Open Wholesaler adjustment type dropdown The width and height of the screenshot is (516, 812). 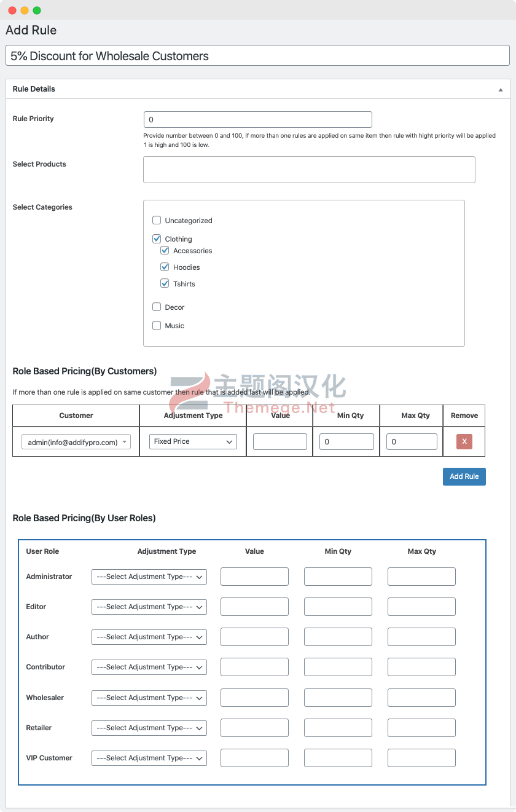point(149,698)
